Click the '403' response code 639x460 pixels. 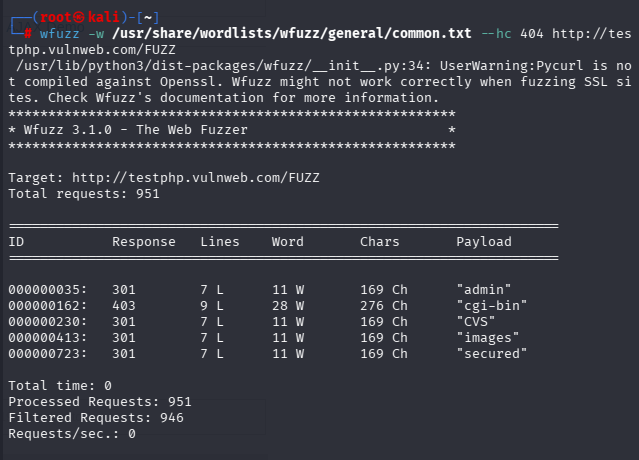(x=124, y=306)
